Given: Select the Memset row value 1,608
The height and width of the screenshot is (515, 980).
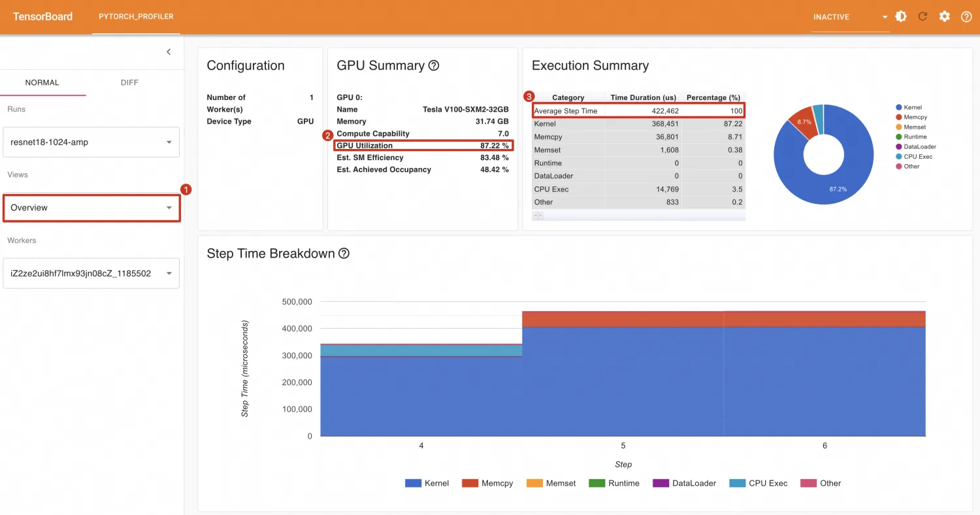Looking at the screenshot, I should [x=669, y=150].
